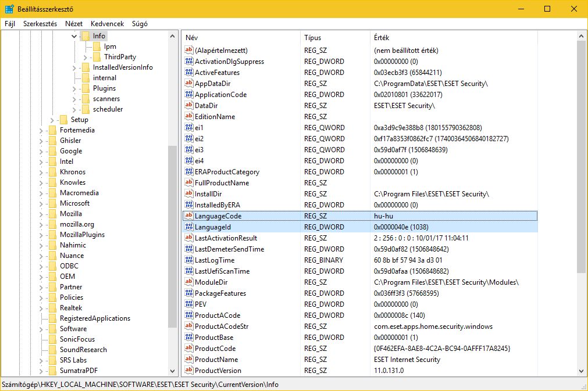Open the Kedvencek menu
This screenshot has height=391, width=588.
click(107, 24)
